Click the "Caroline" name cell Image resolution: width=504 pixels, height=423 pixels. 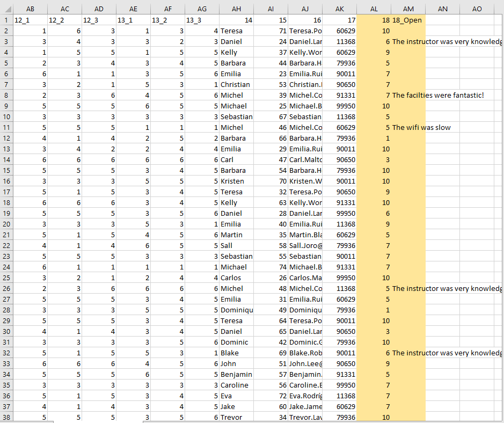click(236, 385)
